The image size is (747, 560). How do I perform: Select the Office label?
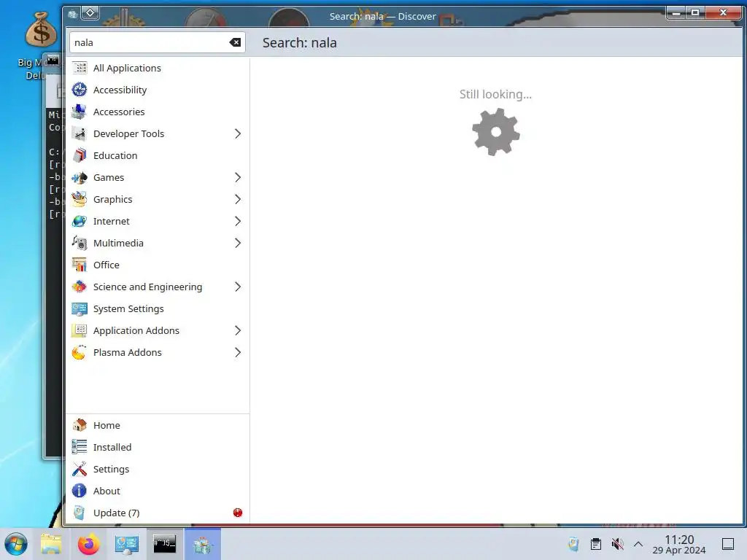pos(107,265)
